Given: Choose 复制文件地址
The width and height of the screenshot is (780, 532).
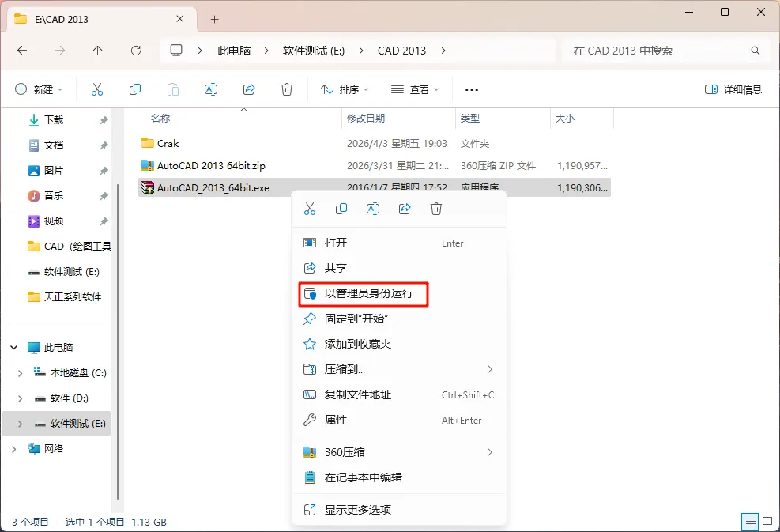Looking at the screenshot, I should pos(399,394).
